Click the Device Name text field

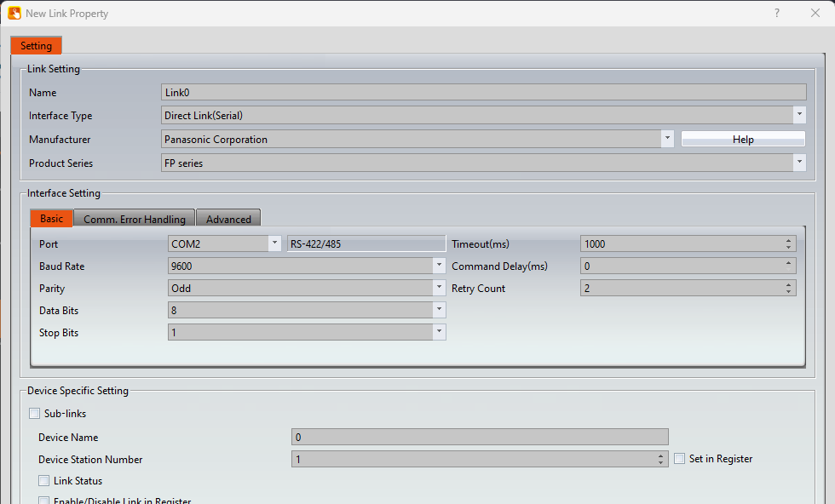[480, 437]
